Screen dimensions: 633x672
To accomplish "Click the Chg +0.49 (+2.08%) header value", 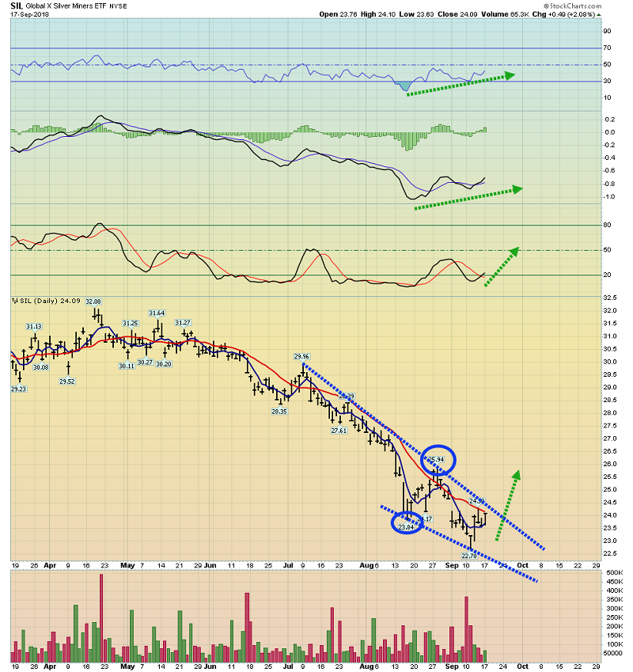I will point(563,14).
